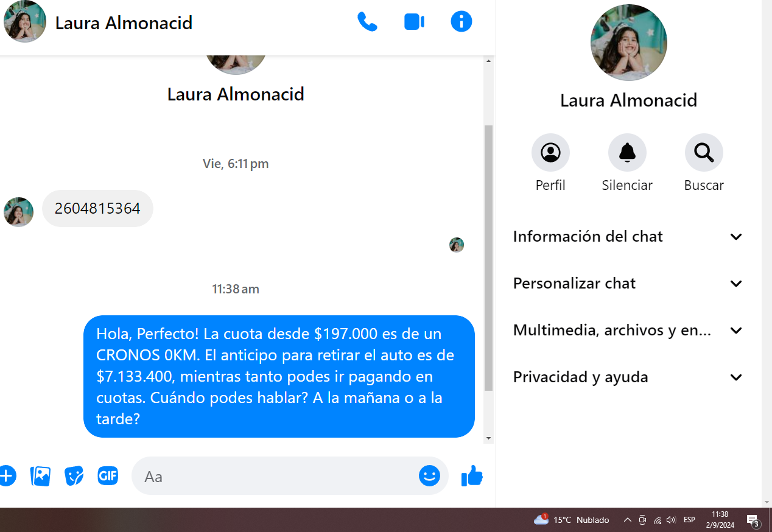Expand Multimedia, archivos y enlaces section

(628, 330)
